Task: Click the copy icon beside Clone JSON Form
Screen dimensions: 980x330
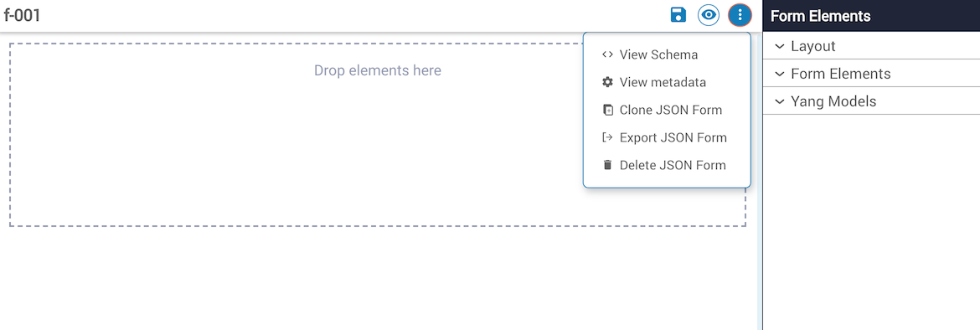Action: pos(607,110)
